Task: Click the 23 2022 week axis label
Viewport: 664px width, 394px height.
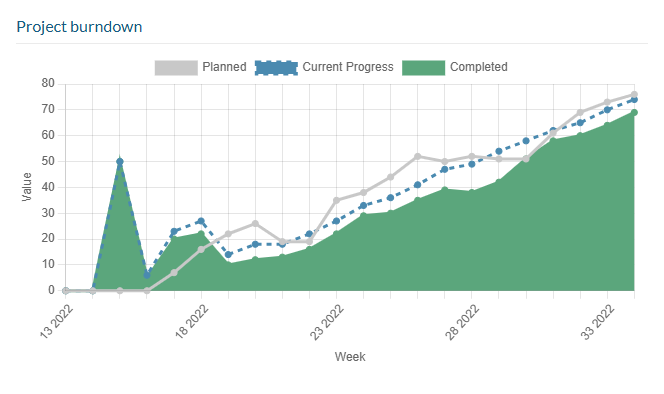Action: [x=327, y=322]
